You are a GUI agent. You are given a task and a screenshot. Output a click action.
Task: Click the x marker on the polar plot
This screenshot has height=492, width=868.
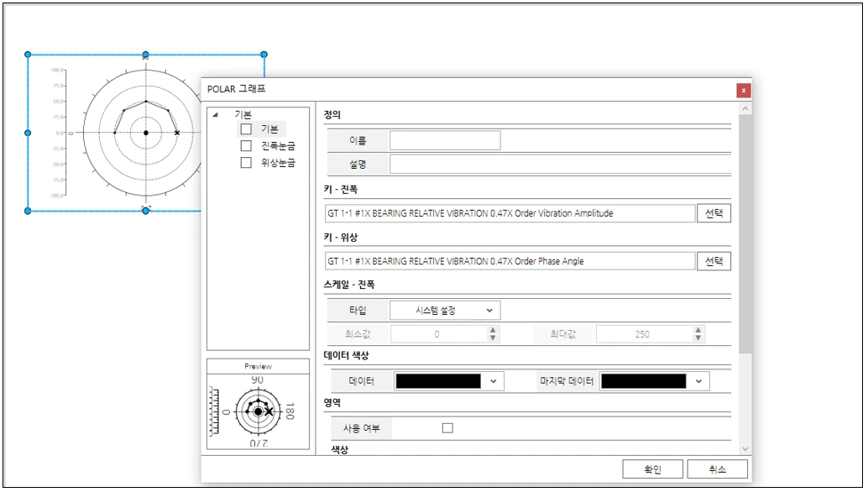177,133
